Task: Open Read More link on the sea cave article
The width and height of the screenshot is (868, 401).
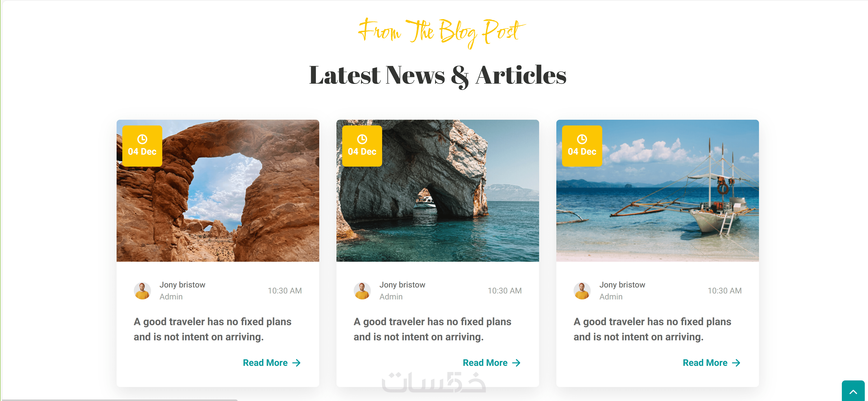Action: click(492, 363)
